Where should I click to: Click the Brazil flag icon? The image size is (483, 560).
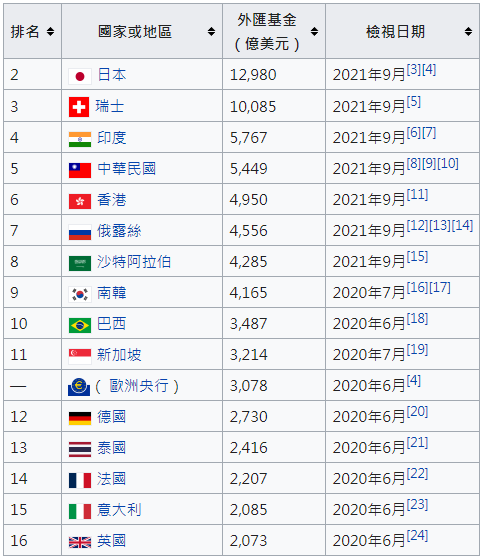[x=80, y=325]
